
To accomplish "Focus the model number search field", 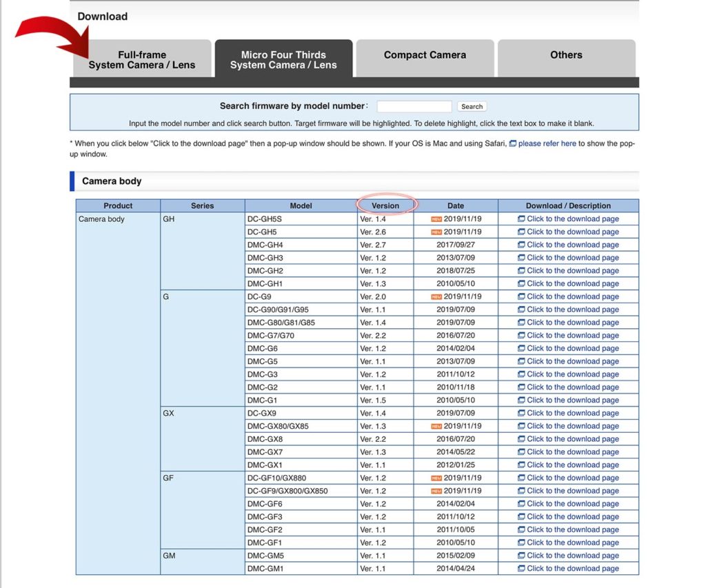I will tap(414, 106).
